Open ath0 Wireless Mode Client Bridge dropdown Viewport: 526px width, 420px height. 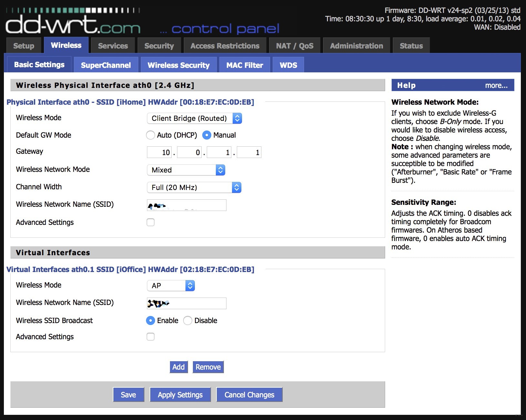click(x=194, y=118)
